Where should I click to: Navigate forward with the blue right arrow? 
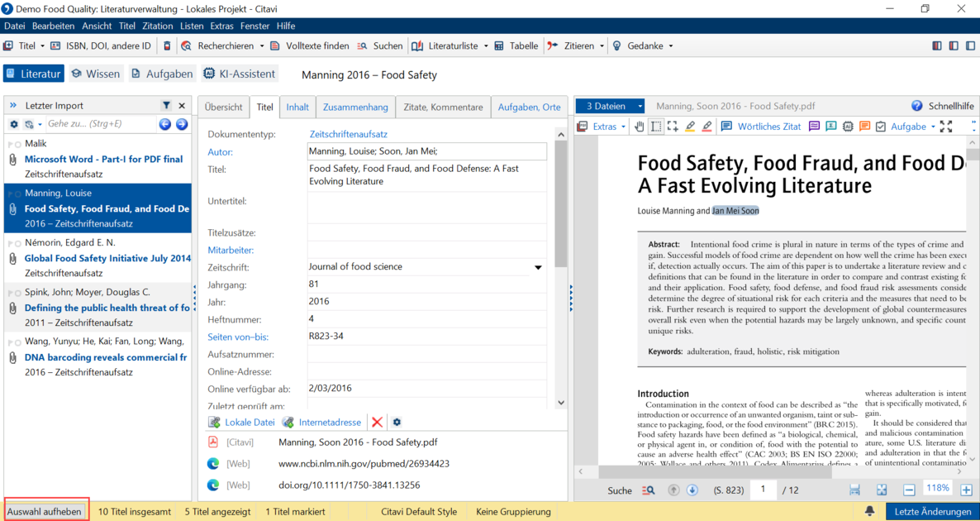click(x=182, y=124)
